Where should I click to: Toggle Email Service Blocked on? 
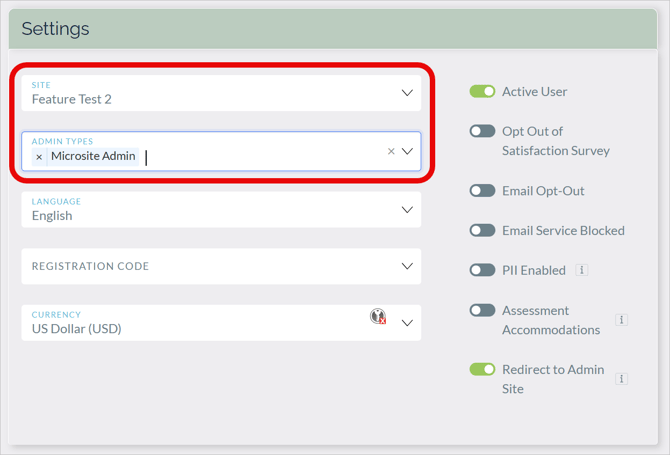tap(482, 230)
